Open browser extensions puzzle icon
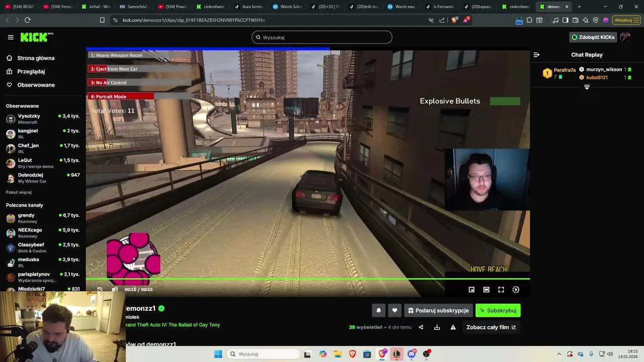Viewport: 644px width, 362px height. [x=529, y=20]
